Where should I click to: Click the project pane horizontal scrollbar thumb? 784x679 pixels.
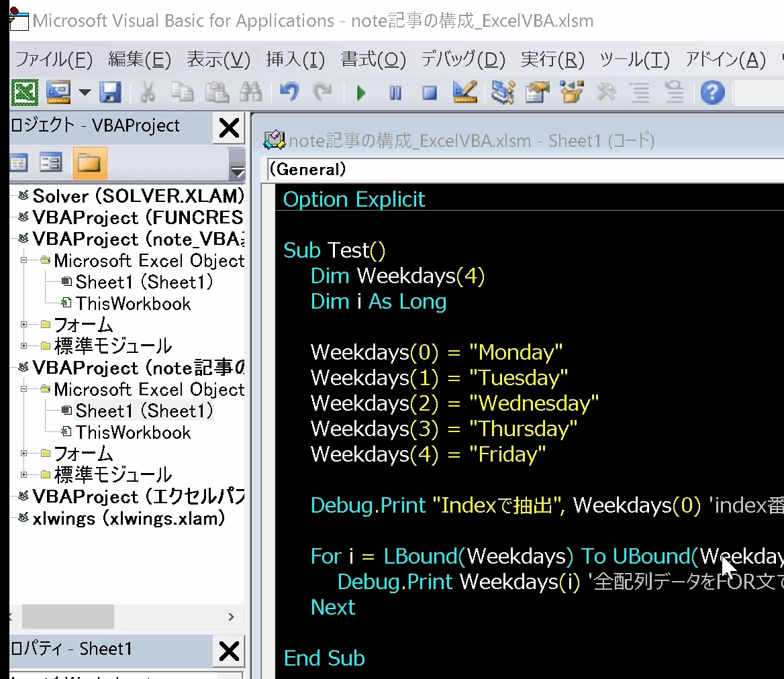pyautogui.click(x=68, y=617)
